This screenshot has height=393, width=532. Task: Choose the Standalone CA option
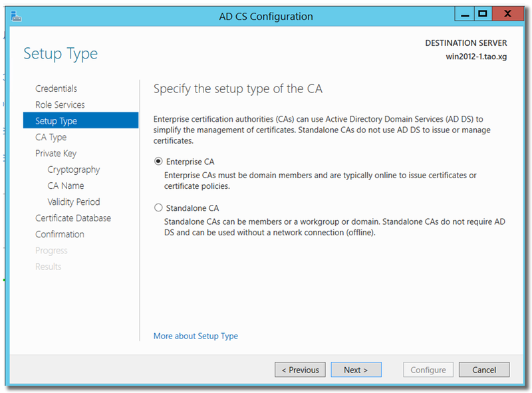click(158, 207)
